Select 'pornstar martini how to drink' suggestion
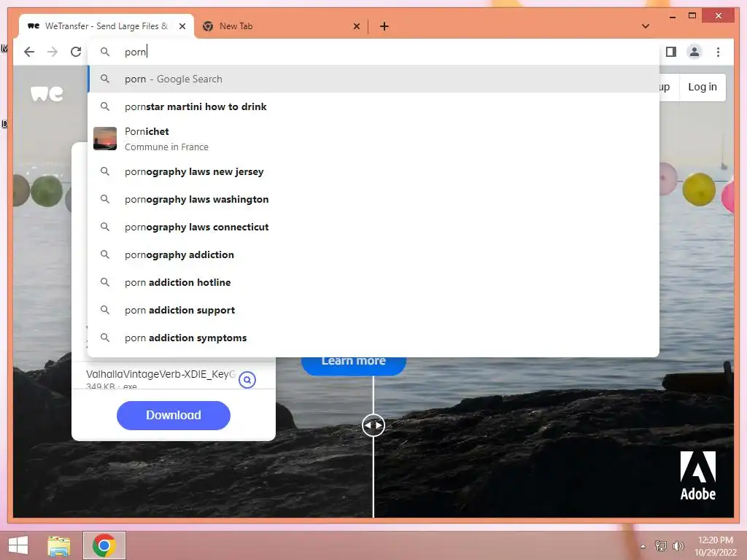 [373, 106]
